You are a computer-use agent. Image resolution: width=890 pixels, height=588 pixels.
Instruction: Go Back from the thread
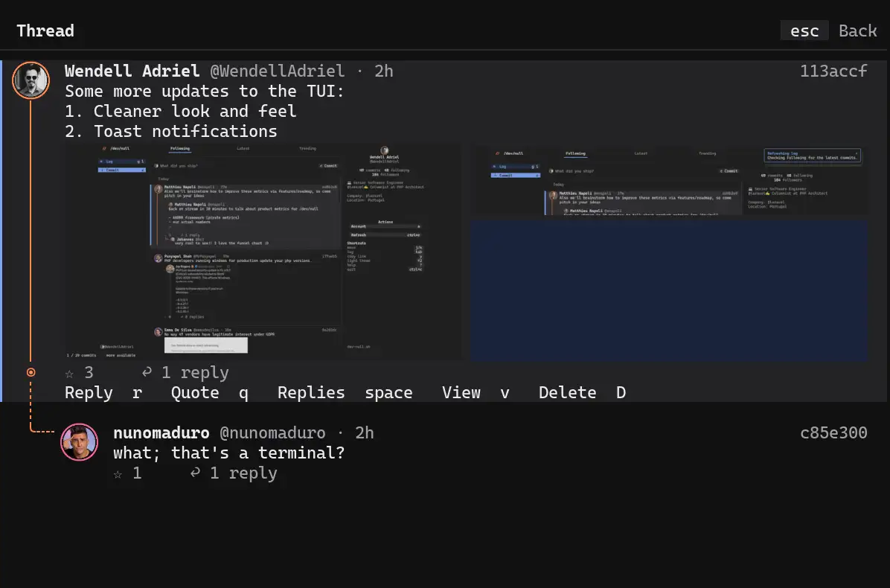point(858,31)
